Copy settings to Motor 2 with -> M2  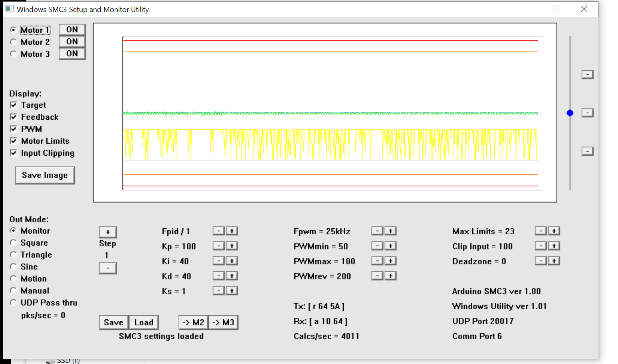tap(194, 322)
